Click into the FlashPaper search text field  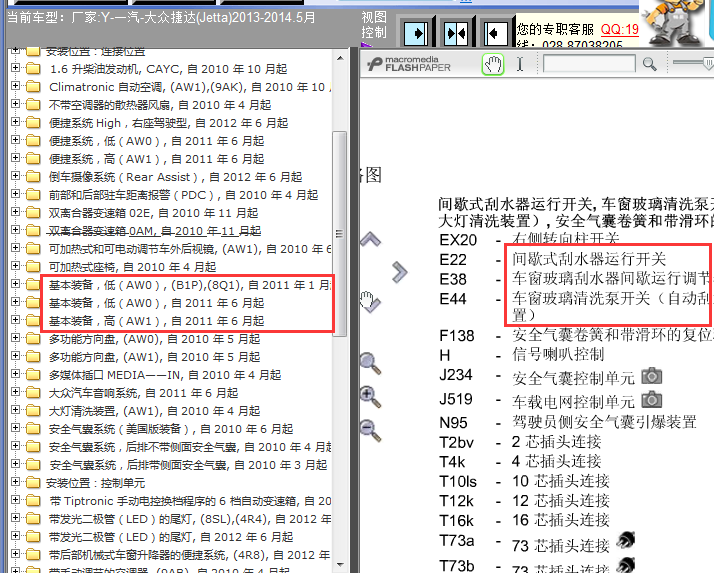pos(589,64)
